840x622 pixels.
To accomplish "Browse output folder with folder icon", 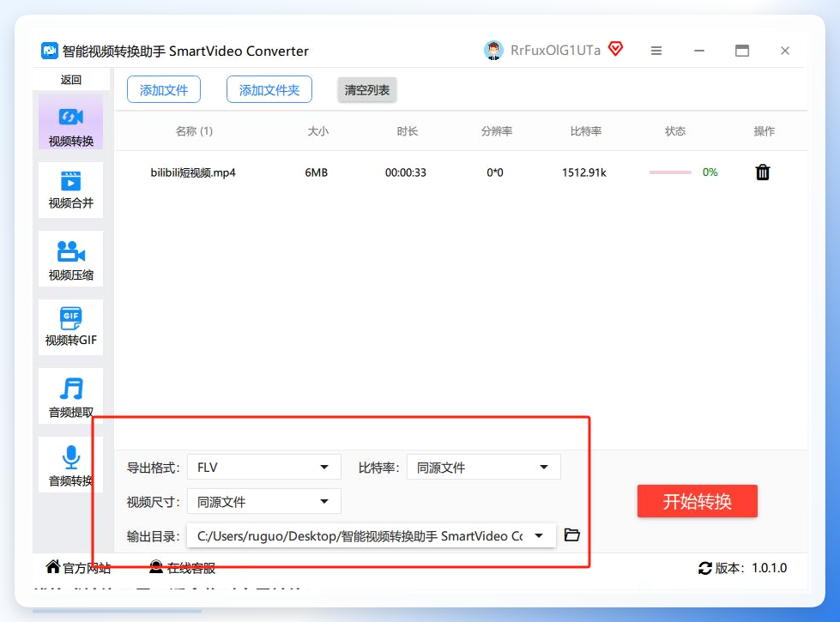I will tap(572, 534).
